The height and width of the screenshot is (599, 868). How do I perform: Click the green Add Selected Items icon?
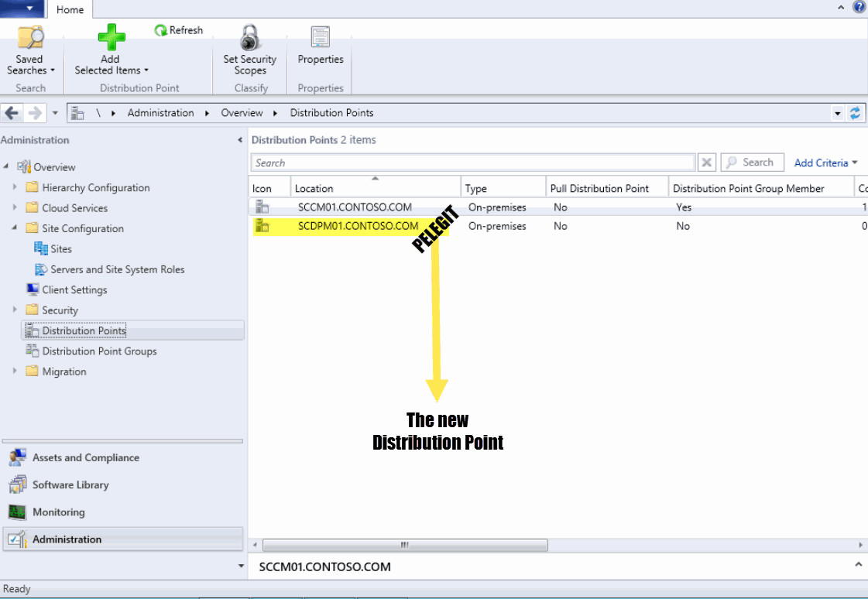pyautogui.click(x=112, y=37)
